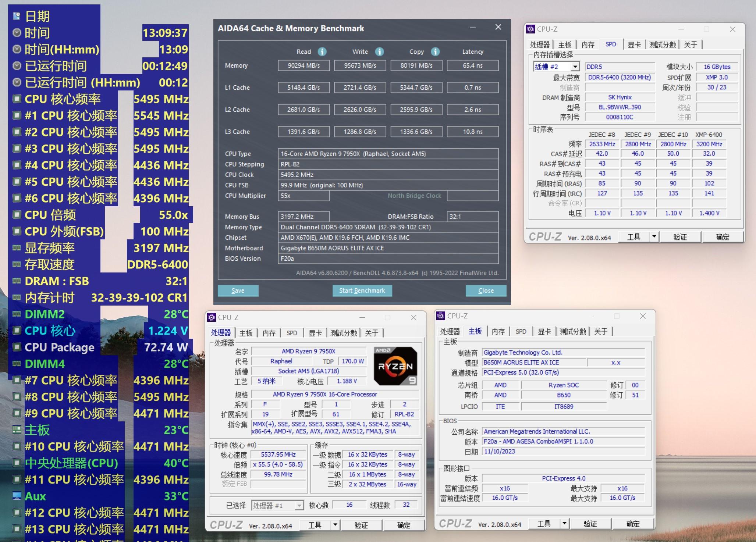Switch to 关于 tab in mainboard CPU-Z window
This screenshot has width=756, height=542.
pyautogui.click(x=601, y=331)
